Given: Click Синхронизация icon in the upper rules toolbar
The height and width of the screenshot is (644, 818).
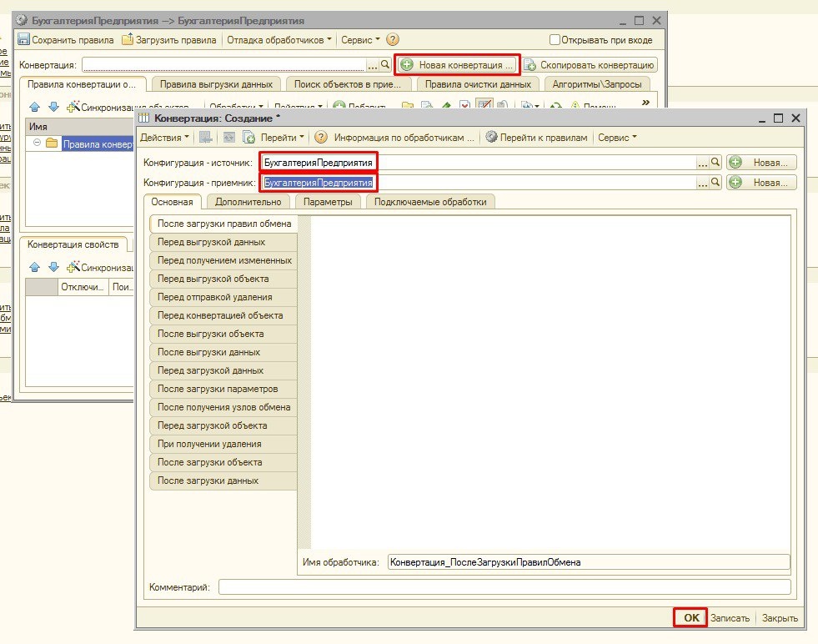Looking at the screenshot, I should tap(73, 107).
